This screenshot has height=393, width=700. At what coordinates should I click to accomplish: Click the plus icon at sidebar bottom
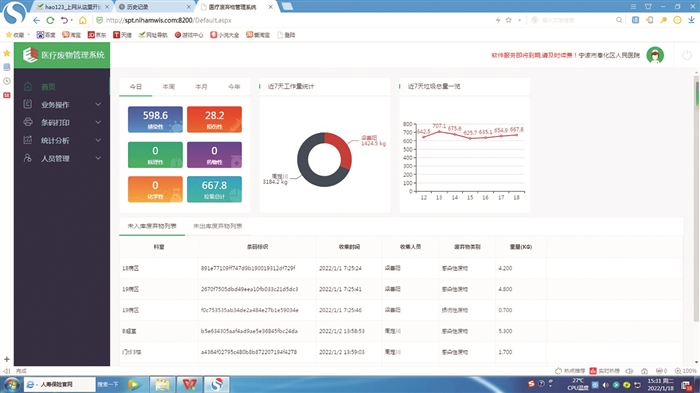coord(7,359)
